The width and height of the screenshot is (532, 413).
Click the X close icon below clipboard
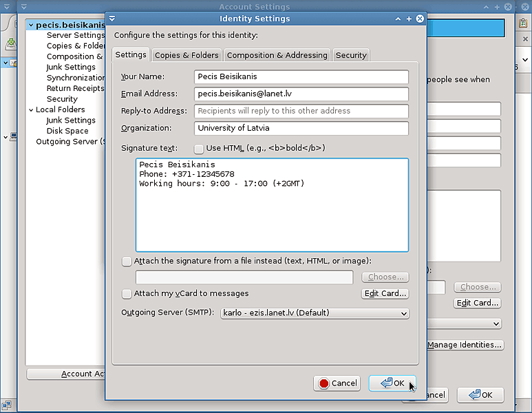tap(525, 39)
